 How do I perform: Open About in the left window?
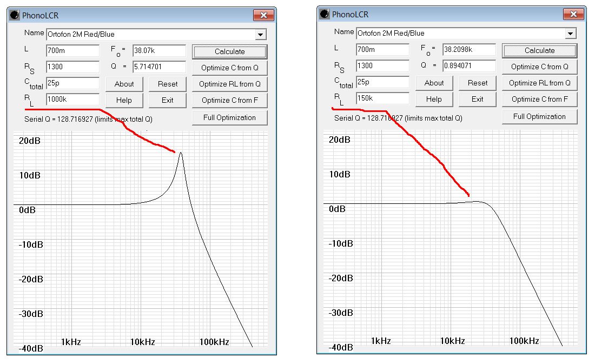click(124, 84)
